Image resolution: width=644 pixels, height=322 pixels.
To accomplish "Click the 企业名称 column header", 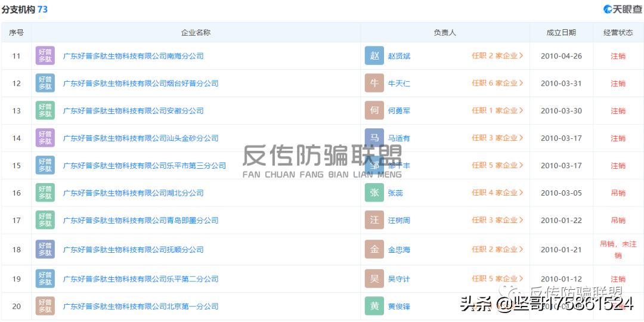I will [196, 32].
